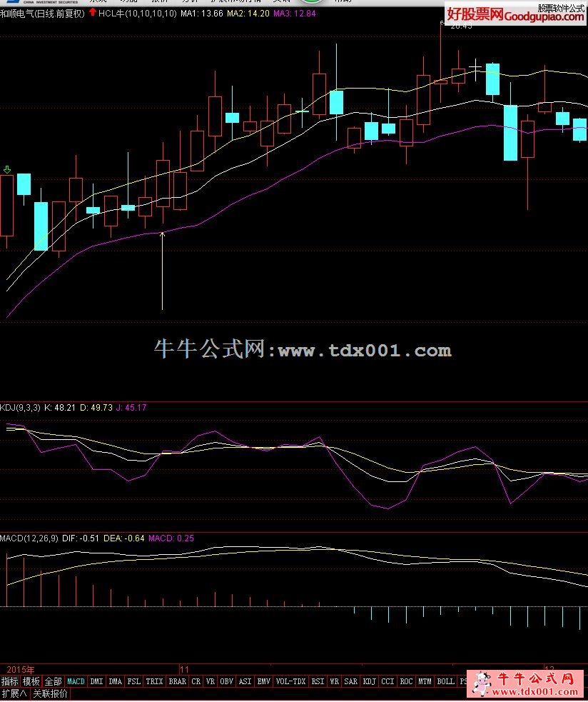The height and width of the screenshot is (702, 588).
Task: Expand the 扩展 panel toggle
Action: click(14, 693)
